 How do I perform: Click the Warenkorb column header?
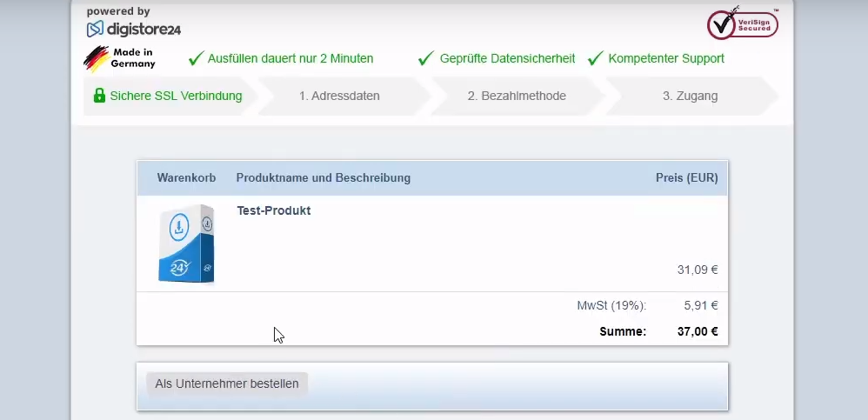pos(186,177)
